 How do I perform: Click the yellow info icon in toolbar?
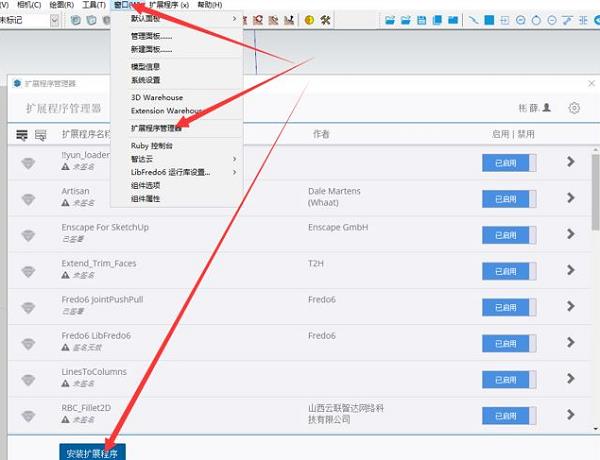(x=309, y=21)
